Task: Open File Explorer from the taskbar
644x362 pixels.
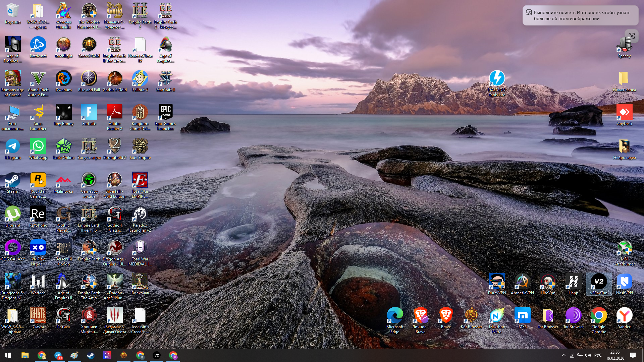Action: pyautogui.click(x=25, y=355)
